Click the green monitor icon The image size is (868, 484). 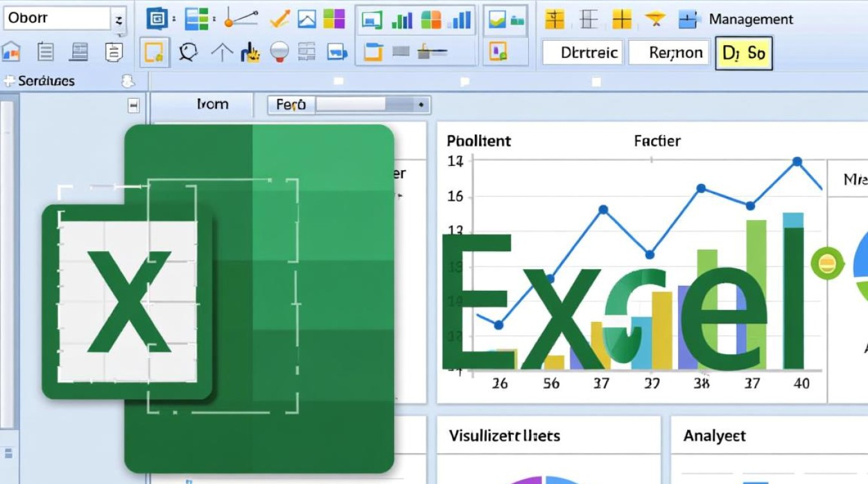tap(373, 20)
